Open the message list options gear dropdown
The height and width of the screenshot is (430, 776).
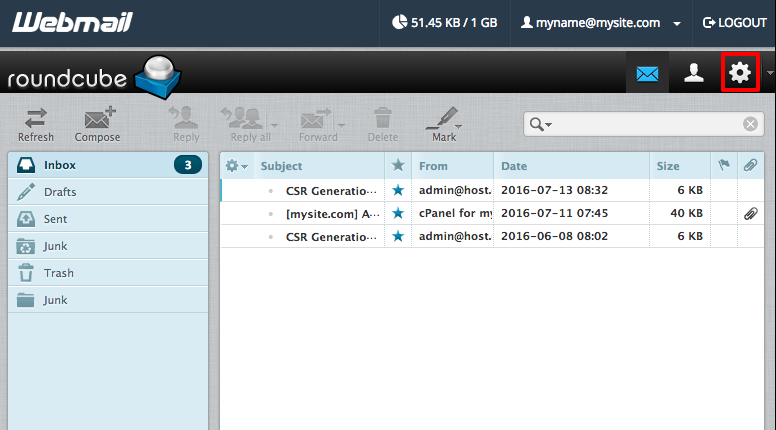point(236,166)
